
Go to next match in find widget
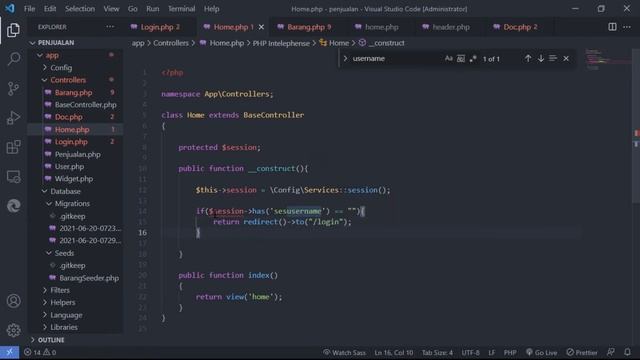tap(540, 59)
